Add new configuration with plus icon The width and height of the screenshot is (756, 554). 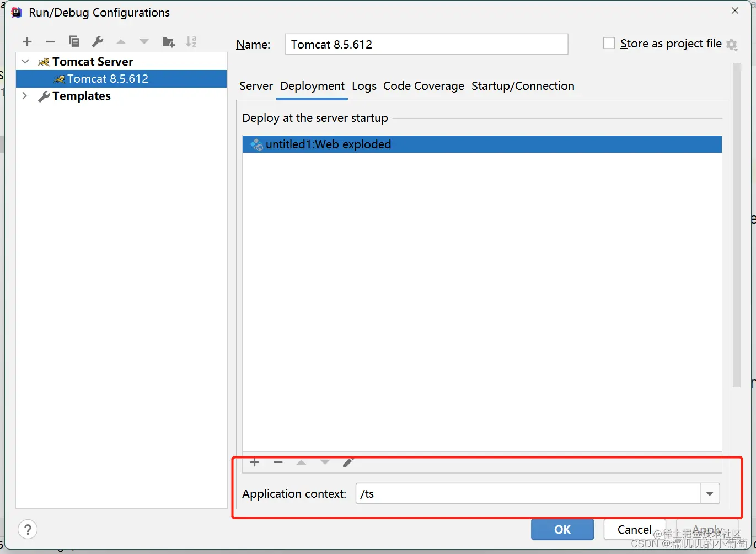(28, 42)
